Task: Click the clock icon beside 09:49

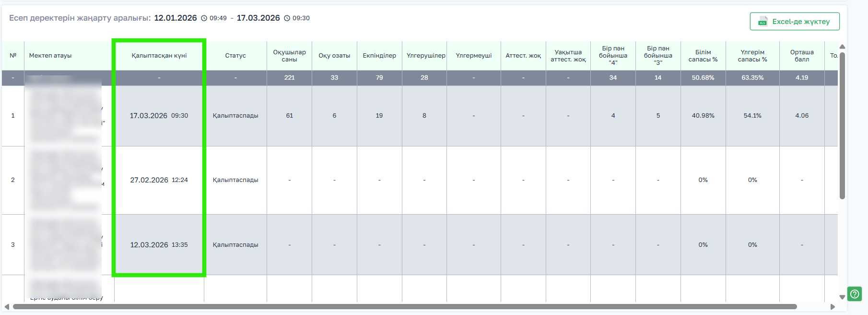Action: [x=204, y=18]
